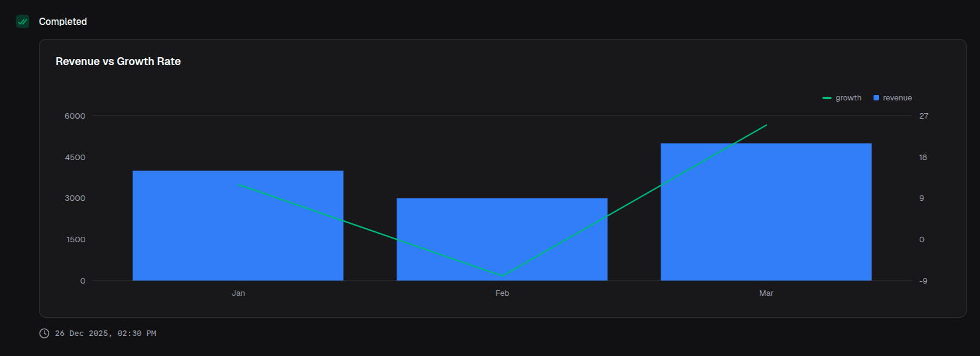The height and width of the screenshot is (356, 980).
Task: Click the green Completed checkmark icon
Action: point(23,21)
